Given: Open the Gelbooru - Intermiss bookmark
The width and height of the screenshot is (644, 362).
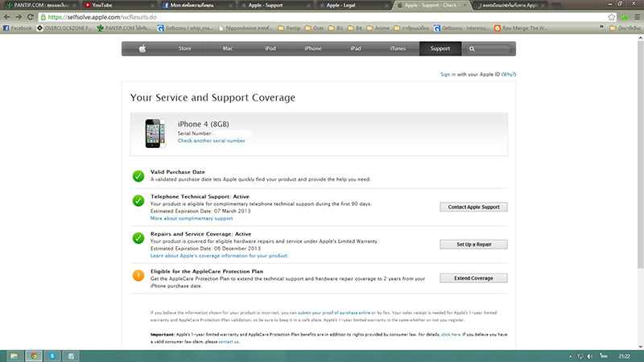Looking at the screenshot, I should [461, 28].
